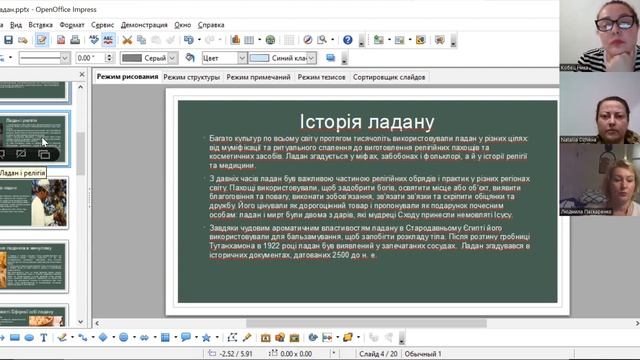Activate the Rotate tool
640x360 pixels.
point(313,338)
